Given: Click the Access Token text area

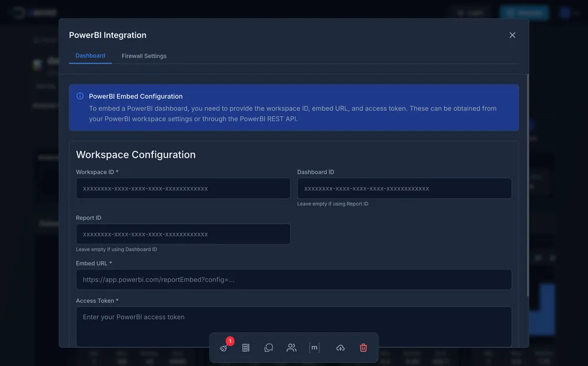Looking at the screenshot, I should click(293, 327).
